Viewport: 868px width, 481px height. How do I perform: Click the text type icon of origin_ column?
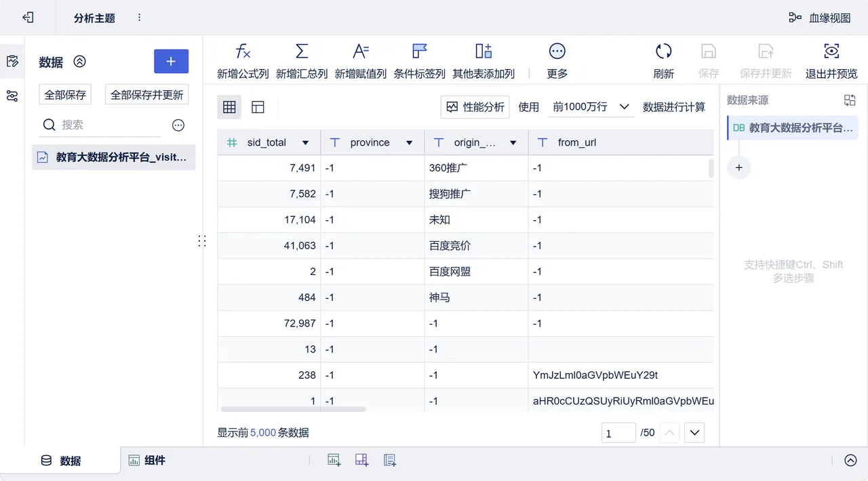pos(438,143)
